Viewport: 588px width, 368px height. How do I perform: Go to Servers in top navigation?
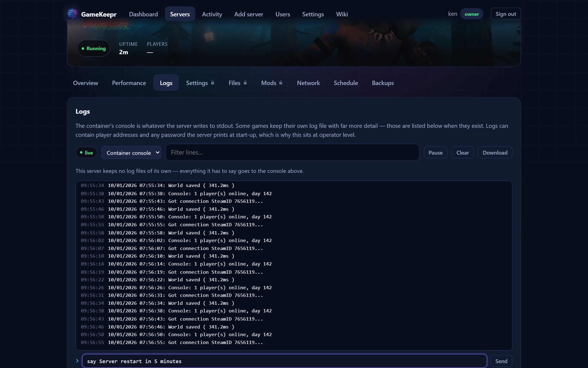[180, 14]
